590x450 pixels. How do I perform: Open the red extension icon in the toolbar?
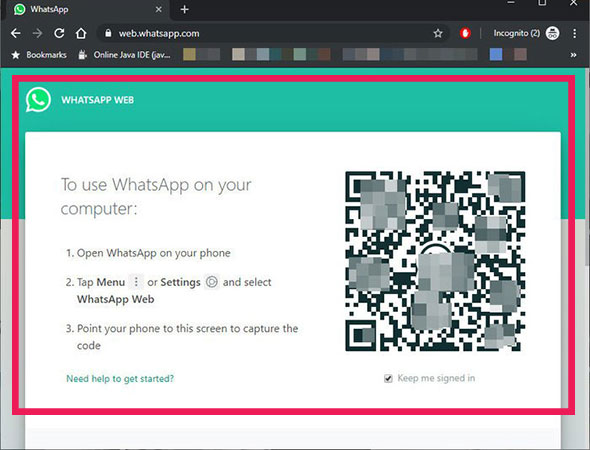coord(465,33)
